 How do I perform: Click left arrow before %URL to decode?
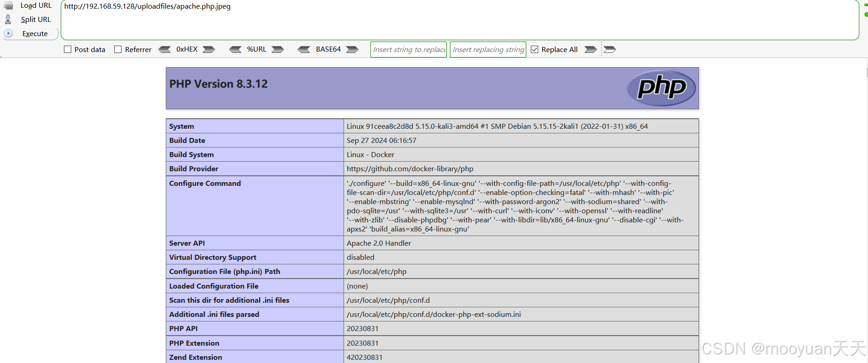coord(235,49)
